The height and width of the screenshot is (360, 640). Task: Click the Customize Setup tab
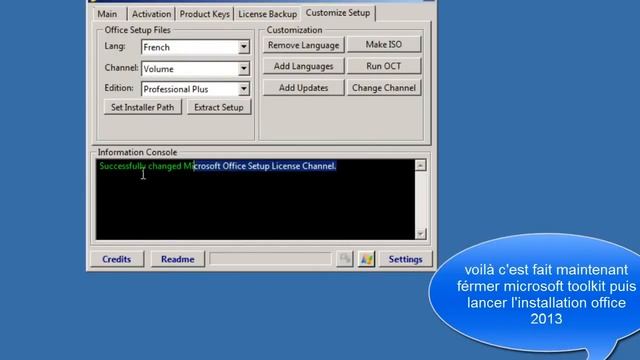click(x=338, y=13)
